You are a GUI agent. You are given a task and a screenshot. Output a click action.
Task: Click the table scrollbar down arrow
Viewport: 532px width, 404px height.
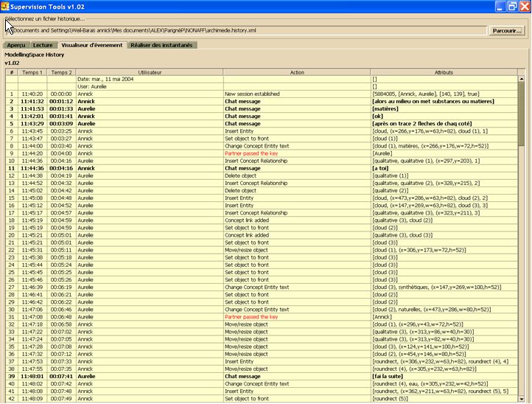tap(522, 399)
